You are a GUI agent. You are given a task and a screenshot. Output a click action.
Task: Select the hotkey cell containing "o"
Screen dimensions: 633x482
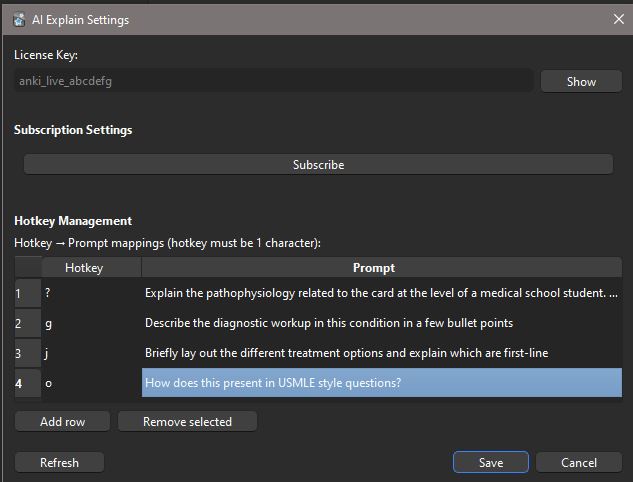click(x=91, y=383)
